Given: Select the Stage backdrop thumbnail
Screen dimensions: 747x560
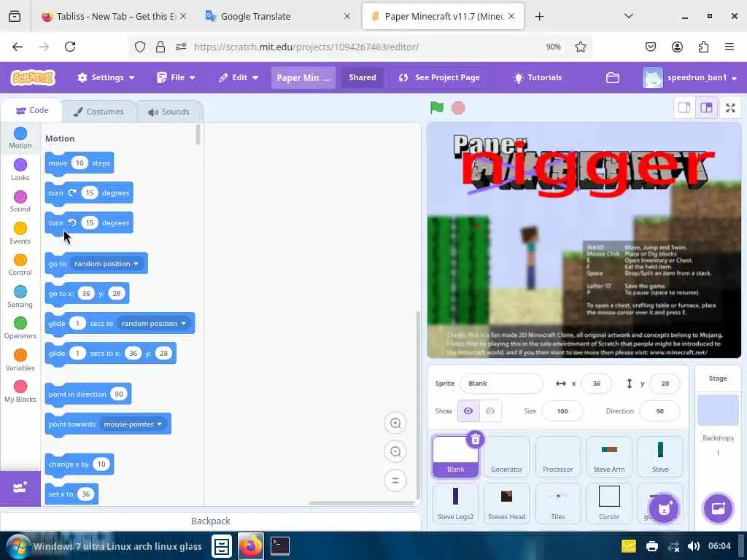Looking at the screenshot, I should 718,410.
